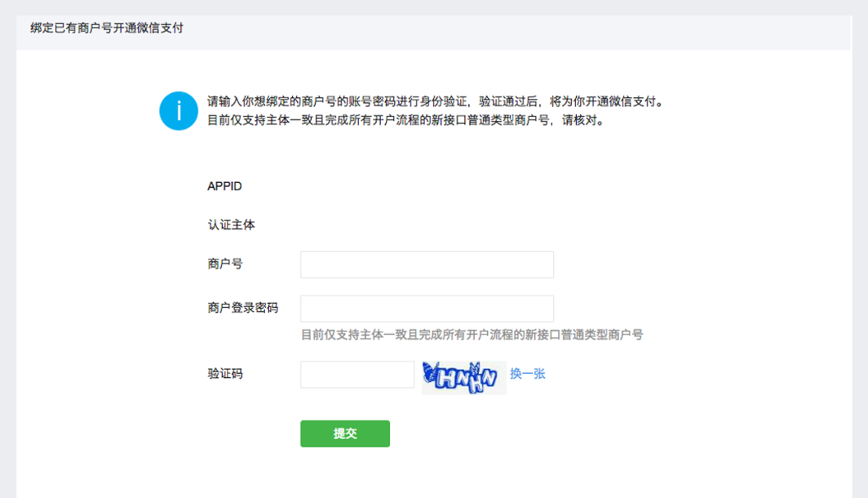Image resolution: width=868 pixels, height=498 pixels.
Task: Click the 商户号 field label
Action: 225,264
